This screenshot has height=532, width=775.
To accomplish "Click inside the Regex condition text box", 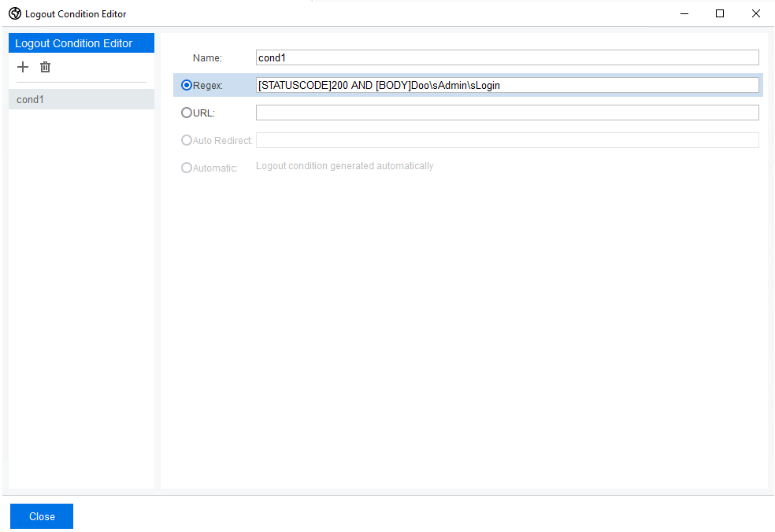I will (x=507, y=85).
